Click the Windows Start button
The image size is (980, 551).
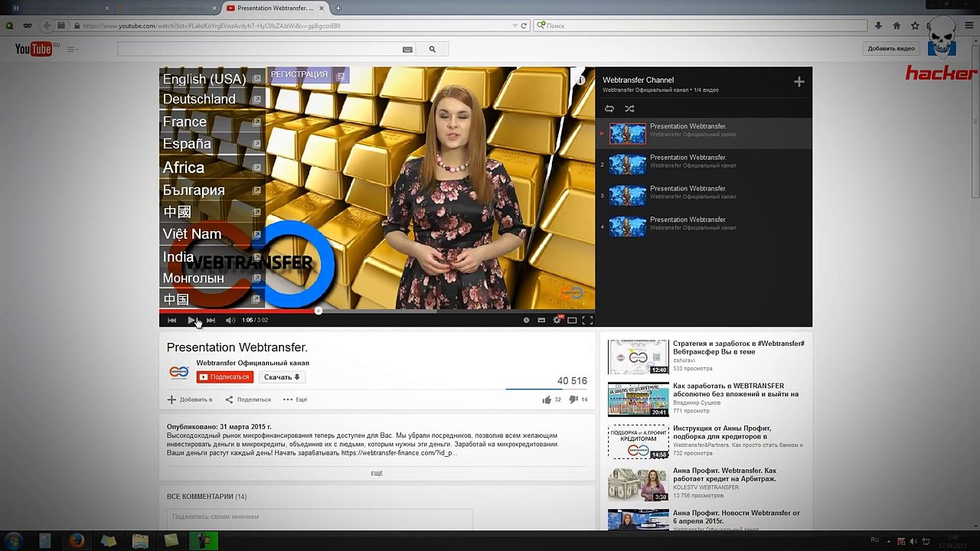click(x=13, y=541)
